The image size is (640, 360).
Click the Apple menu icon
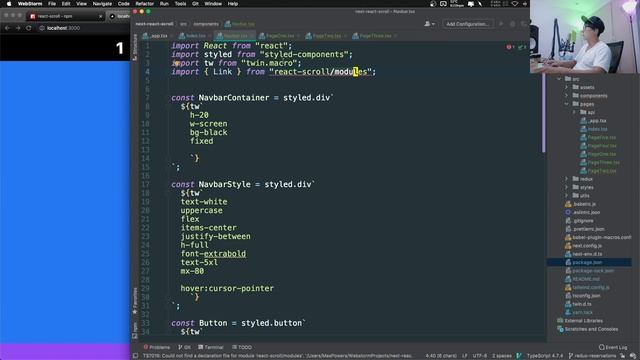9,4
